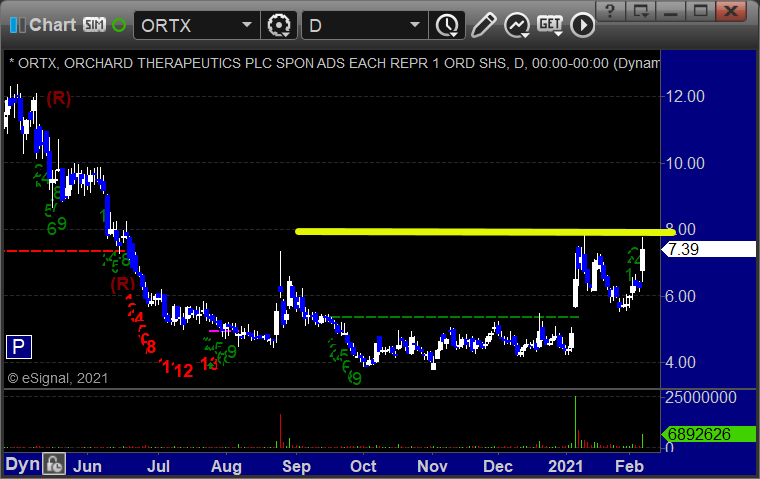Click the green connection status circle
Screen dimensions: 760x479
click(119, 25)
